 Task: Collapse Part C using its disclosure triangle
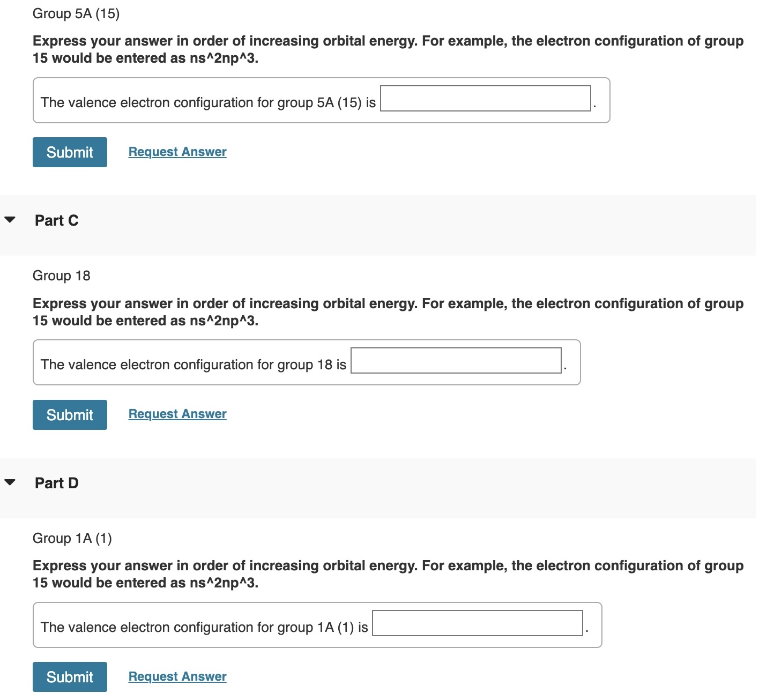pos(11,219)
